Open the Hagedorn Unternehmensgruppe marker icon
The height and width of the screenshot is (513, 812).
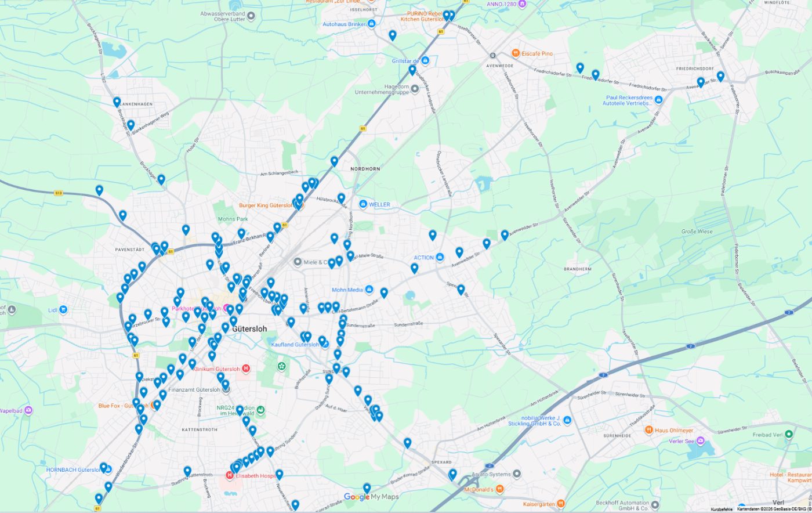click(x=415, y=89)
